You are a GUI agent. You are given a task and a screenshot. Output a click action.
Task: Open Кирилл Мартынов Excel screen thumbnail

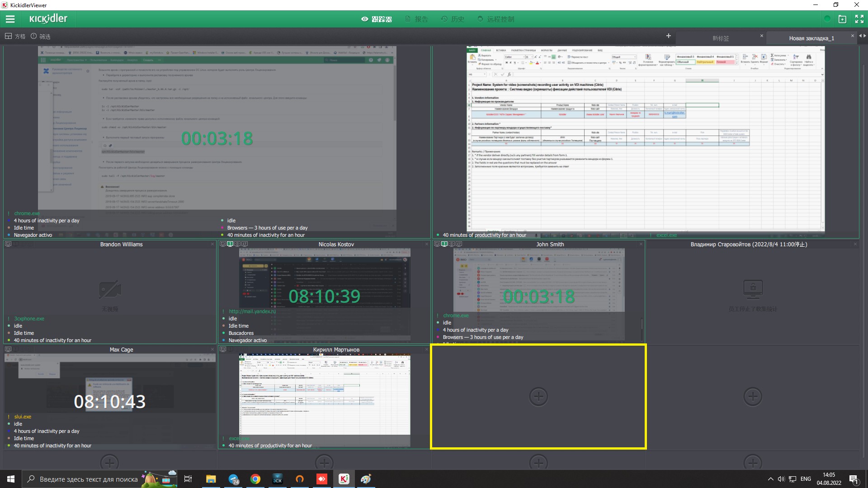click(x=325, y=393)
